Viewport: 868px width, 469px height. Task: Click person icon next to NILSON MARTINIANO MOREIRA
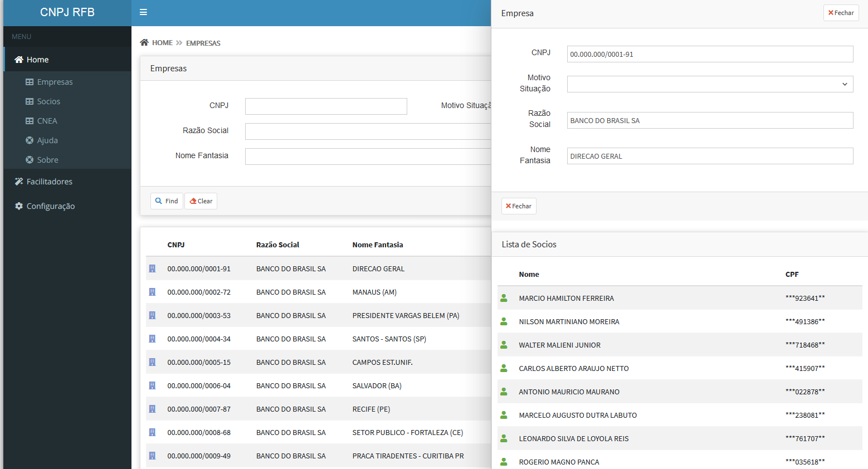click(504, 321)
